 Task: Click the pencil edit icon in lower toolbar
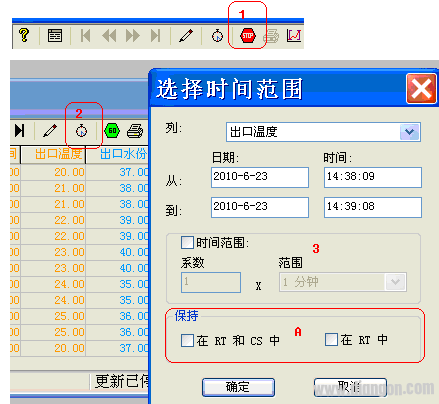[x=50, y=131]
